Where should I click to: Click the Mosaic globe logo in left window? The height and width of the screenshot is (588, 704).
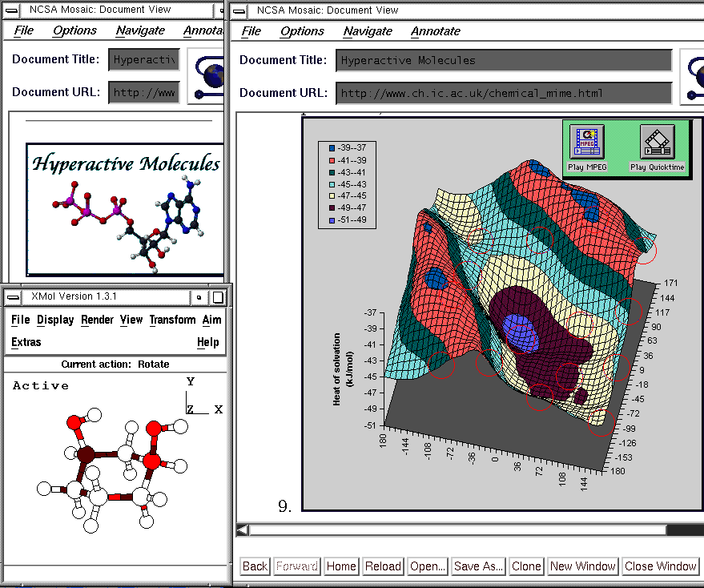pyautogui.click(x=212, y=76)
